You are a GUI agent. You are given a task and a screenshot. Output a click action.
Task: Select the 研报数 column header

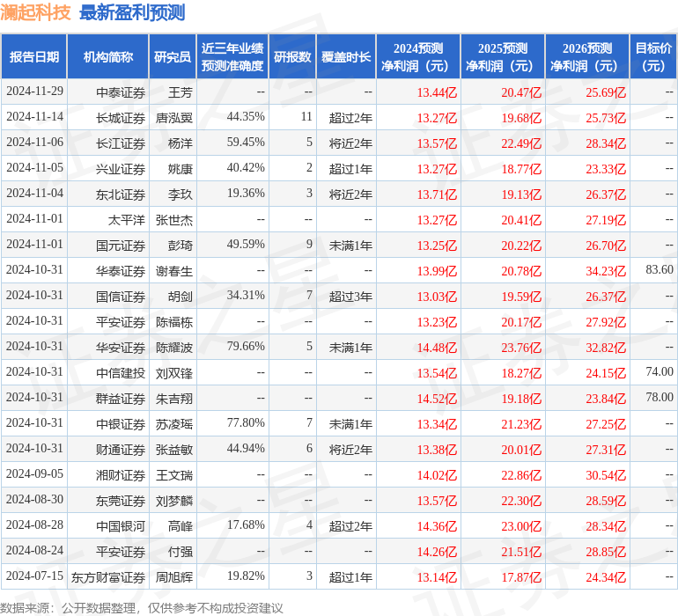[x=291, y=57]
